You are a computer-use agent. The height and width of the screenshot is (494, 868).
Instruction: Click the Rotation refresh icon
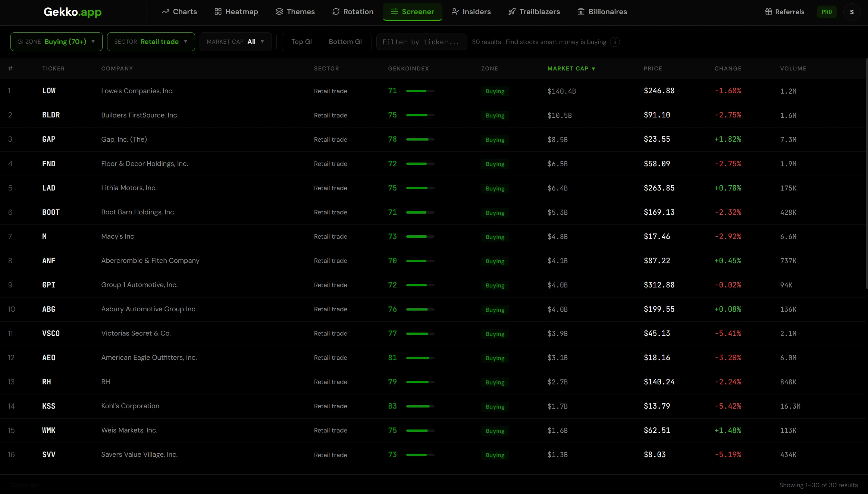coord(336,12)
